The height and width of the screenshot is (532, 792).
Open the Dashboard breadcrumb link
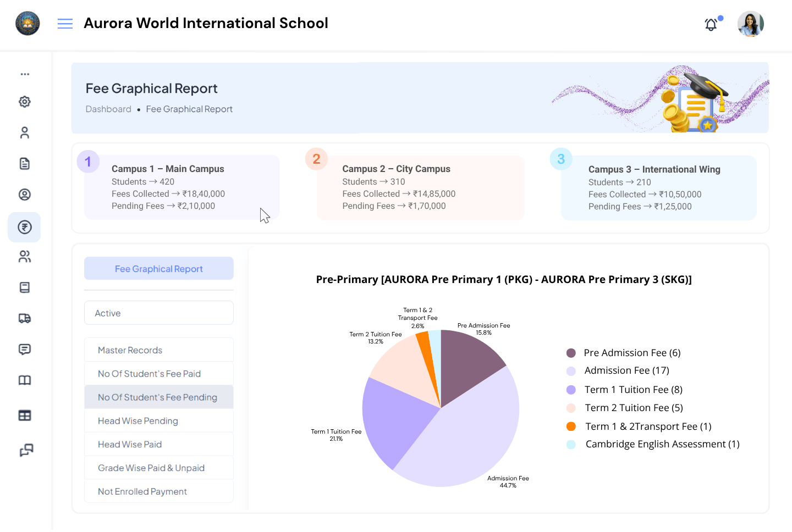108,109
